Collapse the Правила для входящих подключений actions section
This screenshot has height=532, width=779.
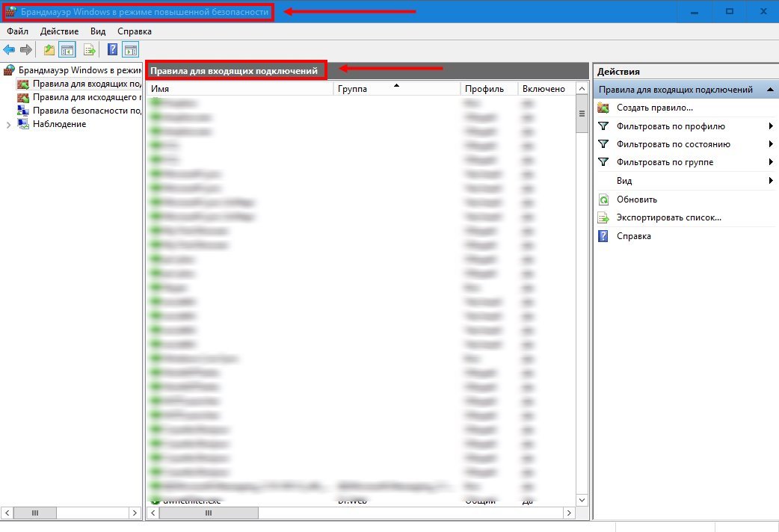pyautogui.click(x=770, y=90)
